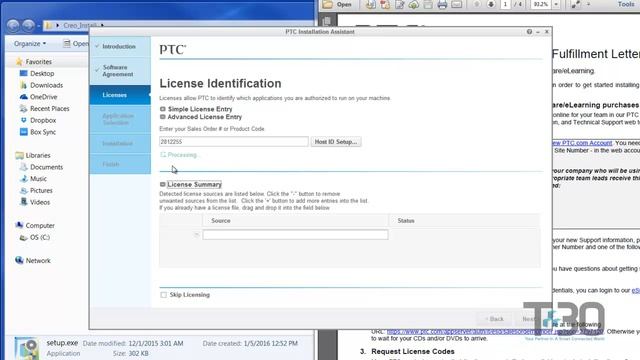Go to Software Agreement step in installer
This screenshot has width=640, height=360.
pos(120,71)
